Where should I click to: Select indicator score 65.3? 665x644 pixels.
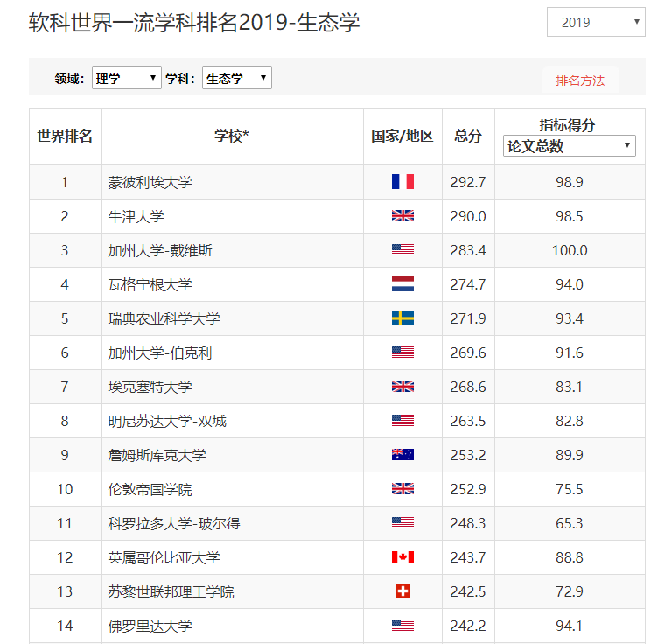tap(570, 523)
